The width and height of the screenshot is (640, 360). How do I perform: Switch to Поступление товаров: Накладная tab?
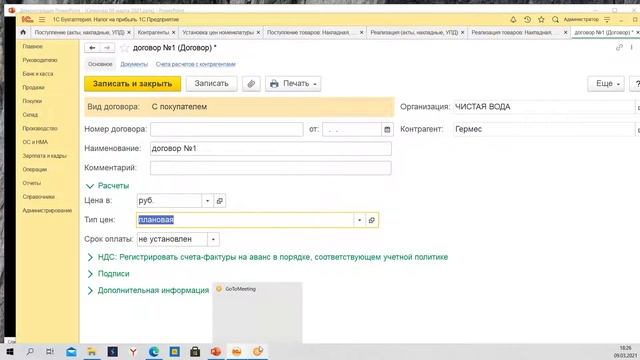(x=311, y=32)
